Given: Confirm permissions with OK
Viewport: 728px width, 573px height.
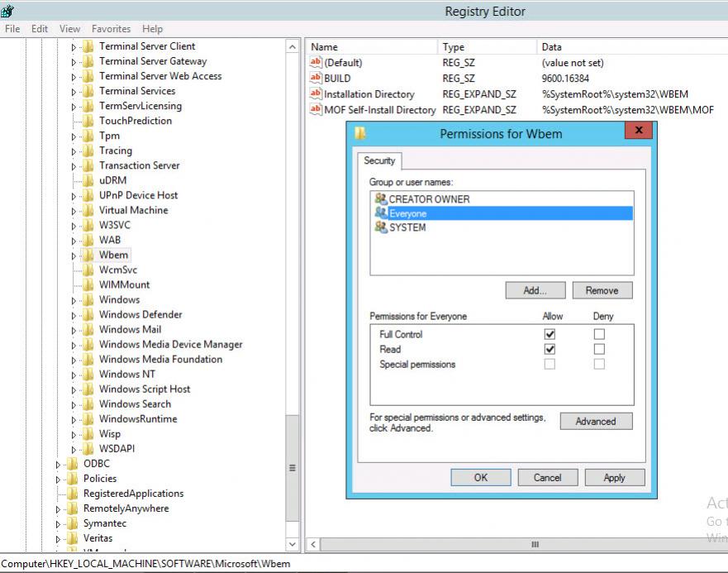Looking at the screenshot, I should click(481, 477).
